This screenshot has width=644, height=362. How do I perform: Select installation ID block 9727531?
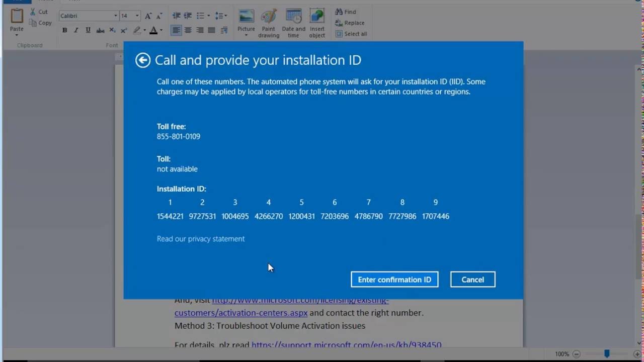point(202,216)
